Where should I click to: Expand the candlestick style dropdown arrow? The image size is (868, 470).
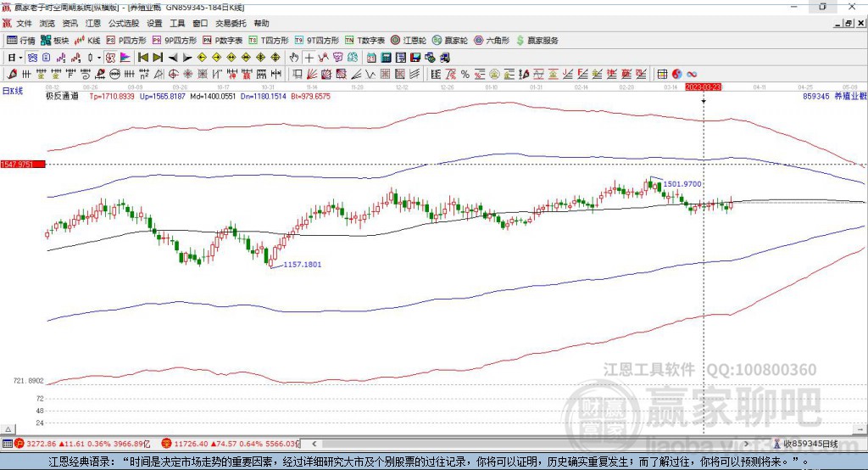tap(98, 58)
